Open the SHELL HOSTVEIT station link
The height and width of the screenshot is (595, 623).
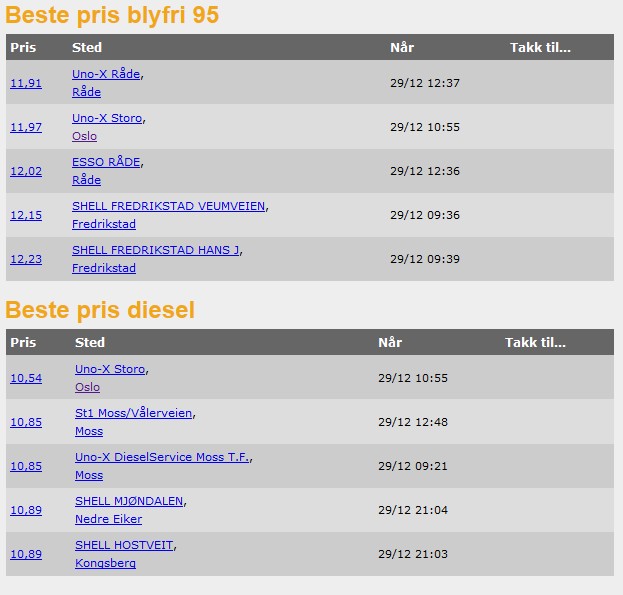(124, 545)
